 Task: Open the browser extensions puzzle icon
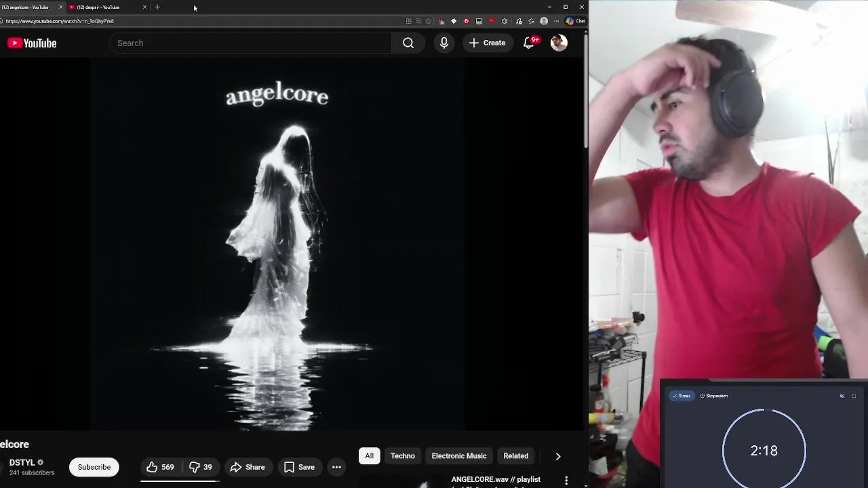click(505, 21)
